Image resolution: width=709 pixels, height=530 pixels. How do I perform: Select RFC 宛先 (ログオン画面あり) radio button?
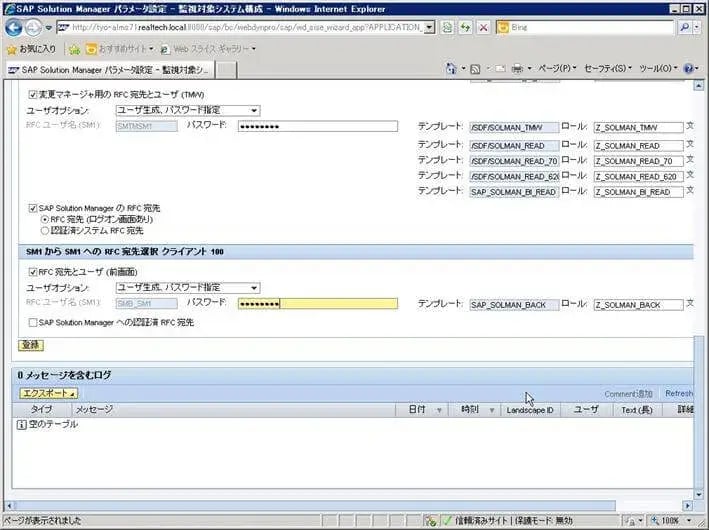(x=44, y=220)
